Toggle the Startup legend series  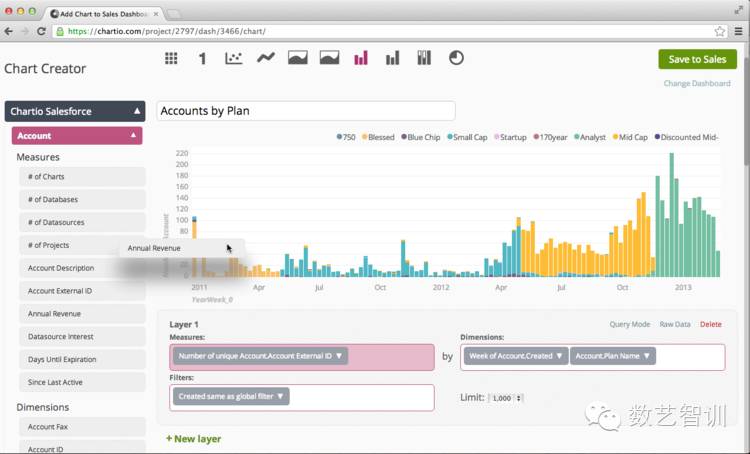(510, 137)
